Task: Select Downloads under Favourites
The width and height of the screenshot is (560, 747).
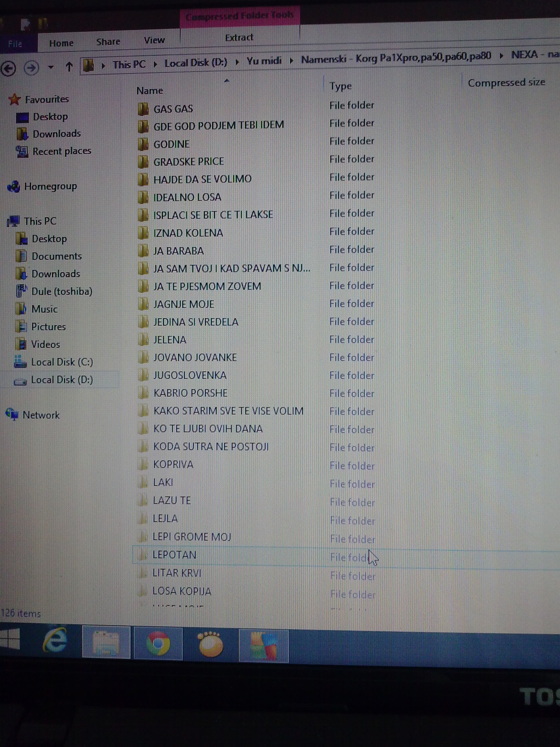Action: pos(56,134)
